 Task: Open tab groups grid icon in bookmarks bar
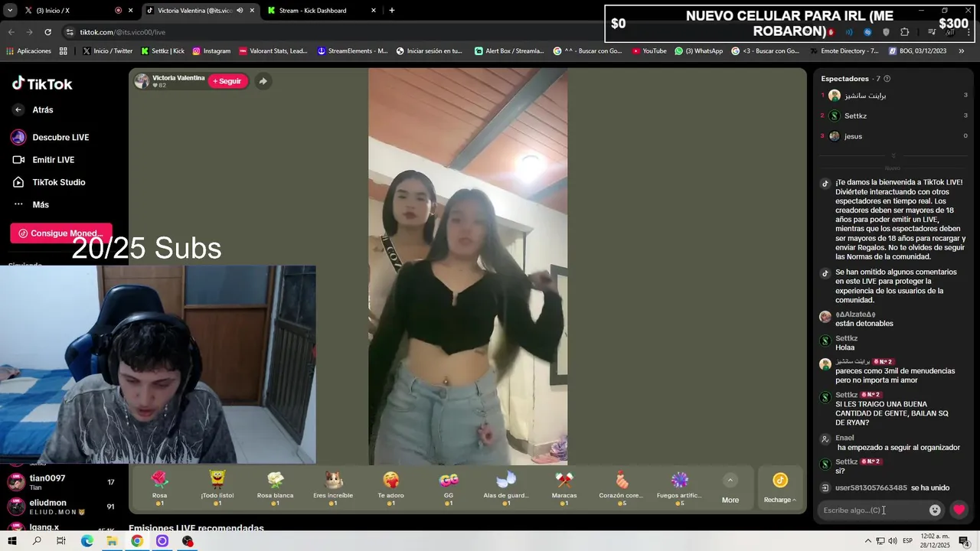64,51
